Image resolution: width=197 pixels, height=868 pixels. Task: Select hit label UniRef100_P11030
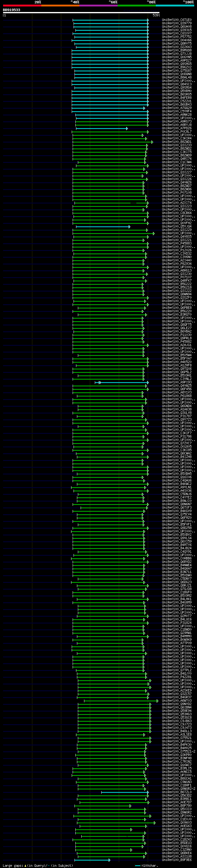[x=177, y=335]
